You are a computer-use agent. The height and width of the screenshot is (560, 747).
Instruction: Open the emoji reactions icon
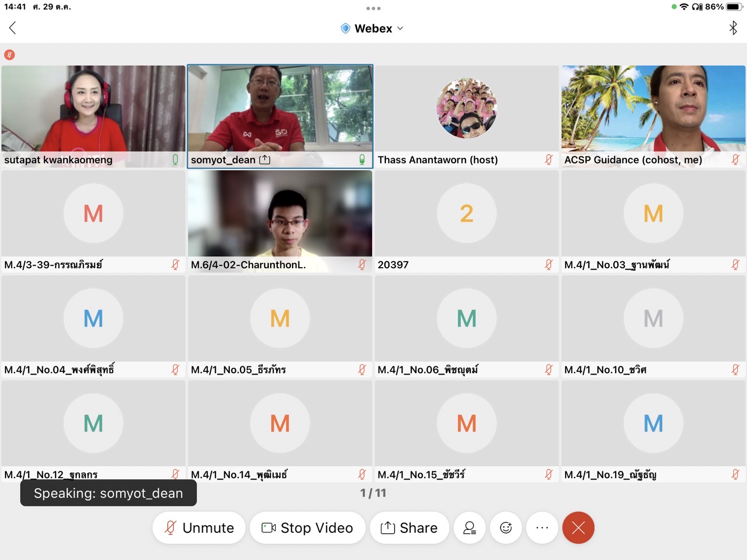[506, 528]
